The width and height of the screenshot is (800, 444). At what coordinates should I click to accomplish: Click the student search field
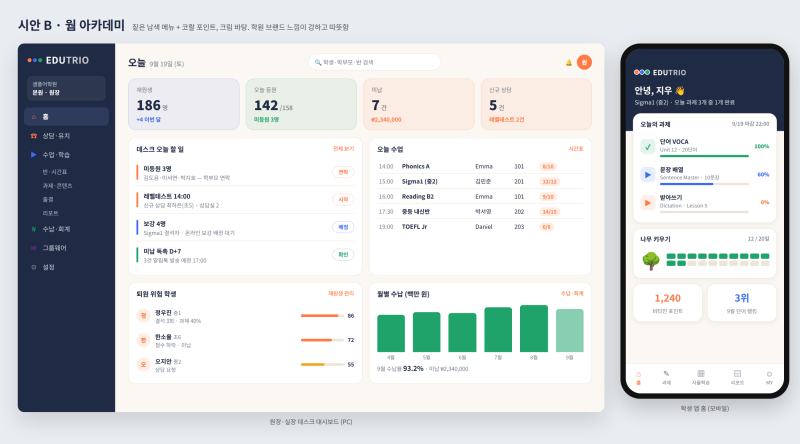click(x=374, y=62)
